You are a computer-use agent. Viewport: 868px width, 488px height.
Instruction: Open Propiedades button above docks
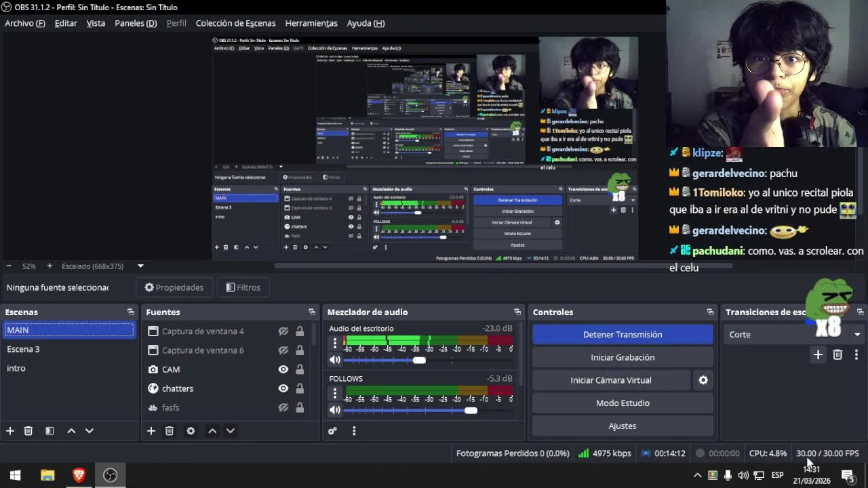[x=174, y=287]
